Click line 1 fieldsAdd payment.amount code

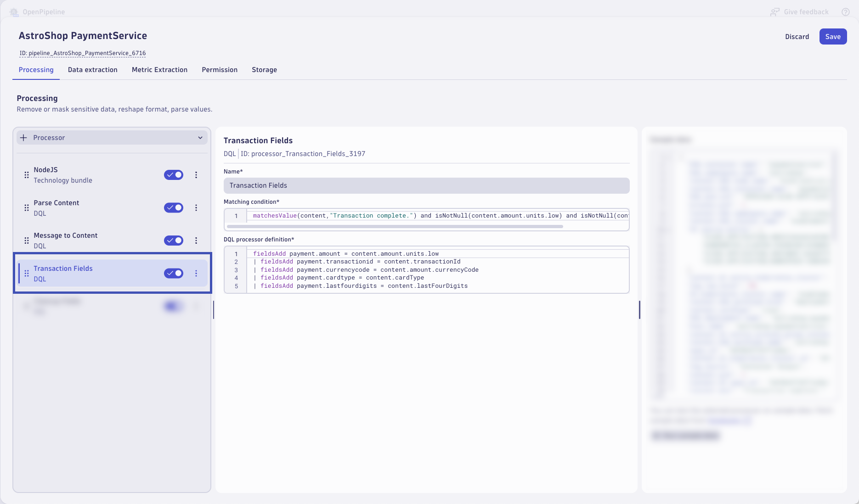point(346,254)
